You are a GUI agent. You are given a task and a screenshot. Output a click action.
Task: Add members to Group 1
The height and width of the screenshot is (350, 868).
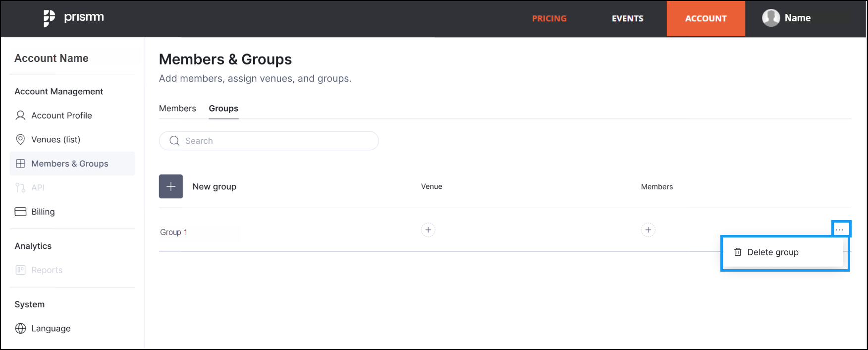click(x=648, y=230)
